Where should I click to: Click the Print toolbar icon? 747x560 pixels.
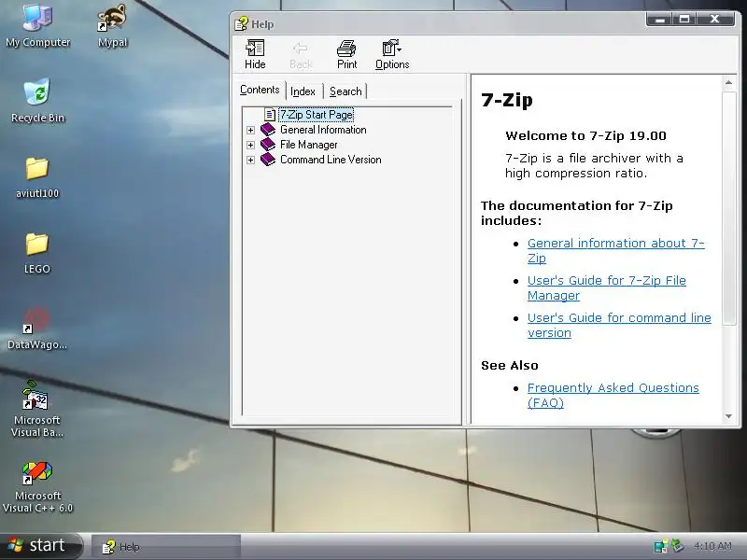[346, 49]
